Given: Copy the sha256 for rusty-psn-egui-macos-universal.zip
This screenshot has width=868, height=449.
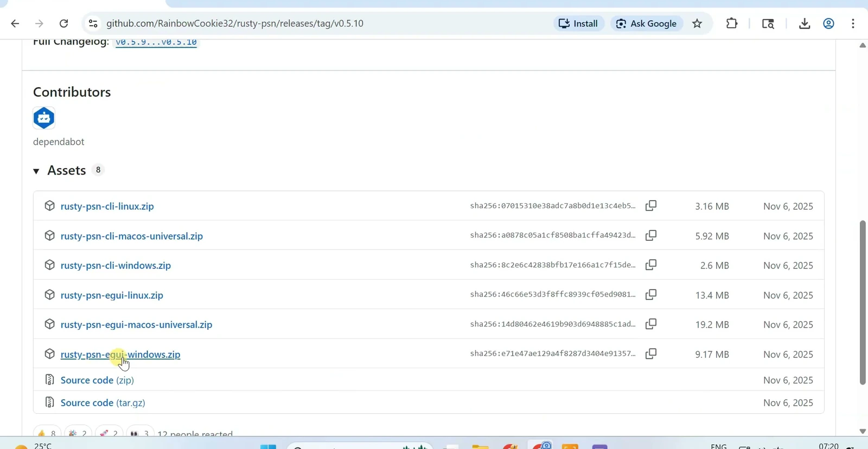Looking at the screenshot, I should point(651,324).
